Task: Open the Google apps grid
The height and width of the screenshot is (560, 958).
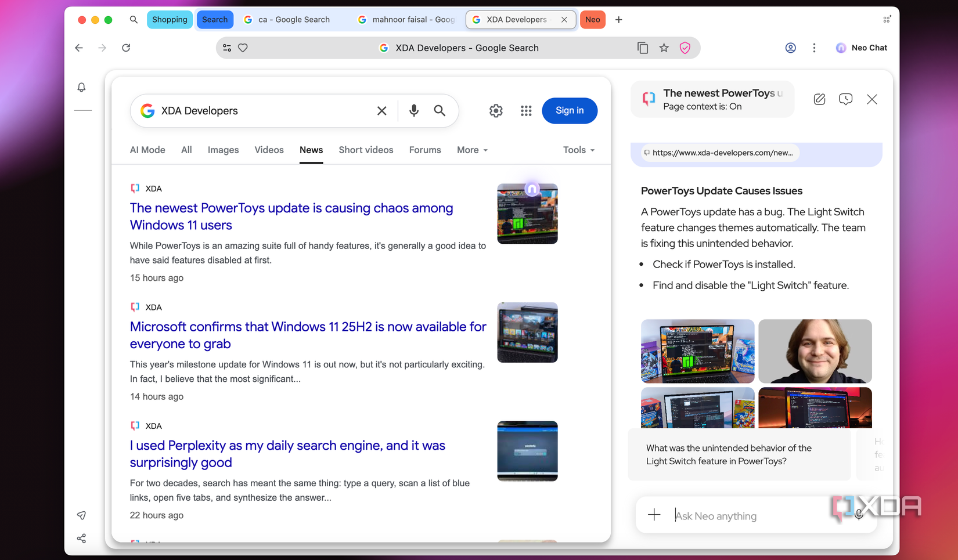Action: pyautogui.click(x=526, y=111)
